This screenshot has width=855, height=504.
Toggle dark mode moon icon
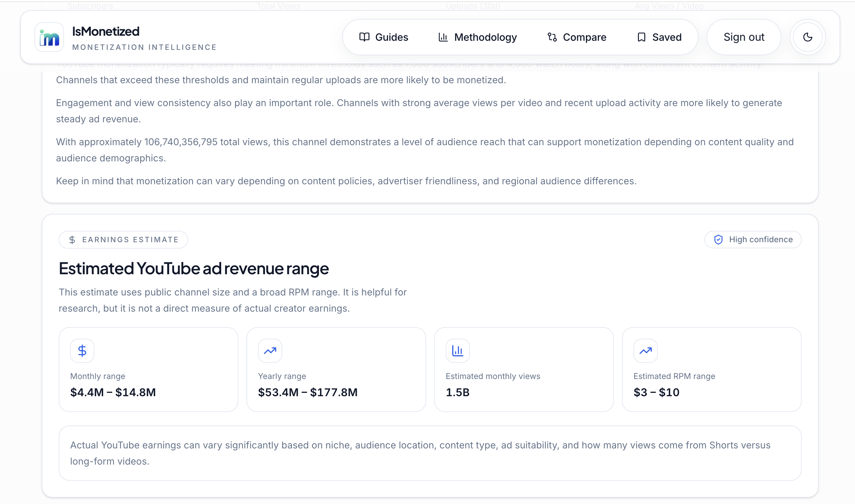coord(807,37)
